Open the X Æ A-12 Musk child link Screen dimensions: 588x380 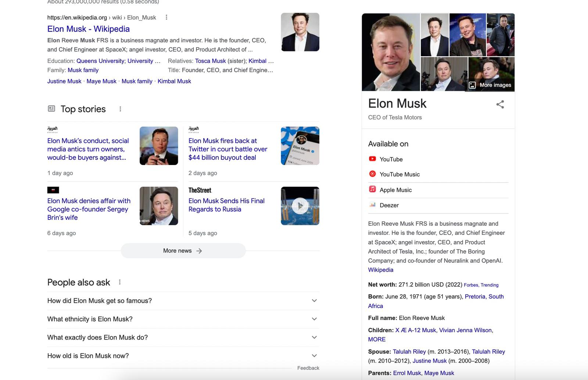click(x=416, y=330)
